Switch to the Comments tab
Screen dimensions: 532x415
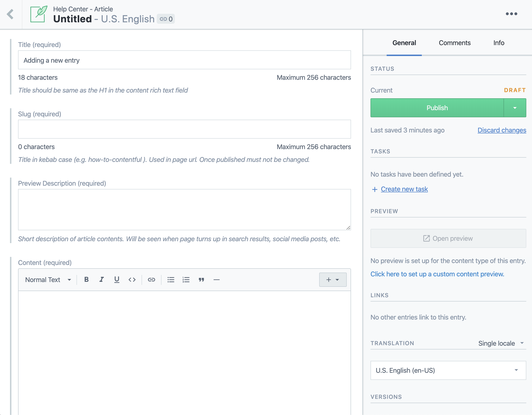click(455, 43)
